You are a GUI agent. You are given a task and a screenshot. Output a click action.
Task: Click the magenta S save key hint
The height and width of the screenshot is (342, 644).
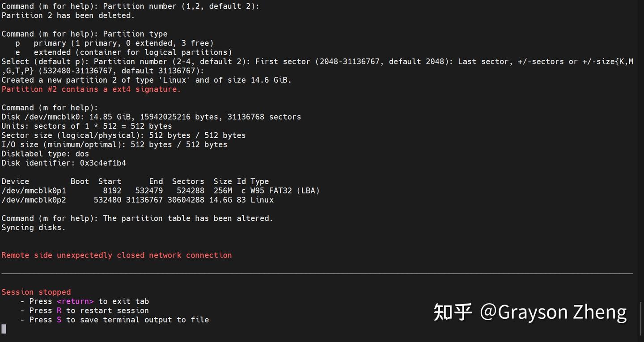coord(59,320)
